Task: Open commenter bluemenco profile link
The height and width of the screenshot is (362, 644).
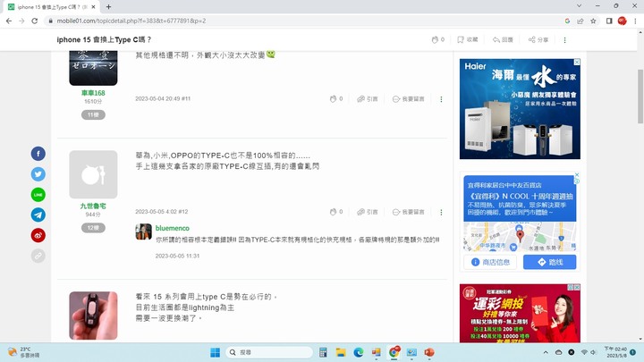Action: click(172, 228)
